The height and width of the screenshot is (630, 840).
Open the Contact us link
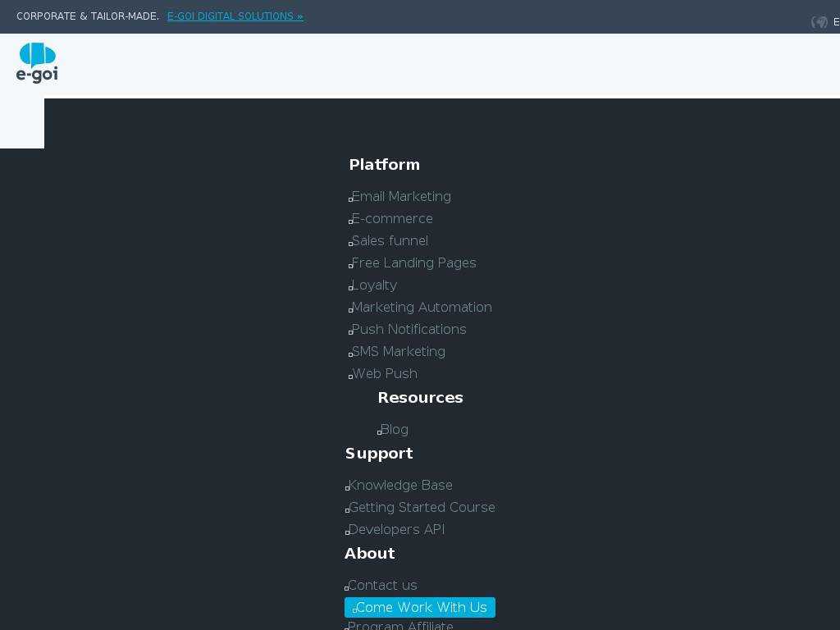(382, 586)
